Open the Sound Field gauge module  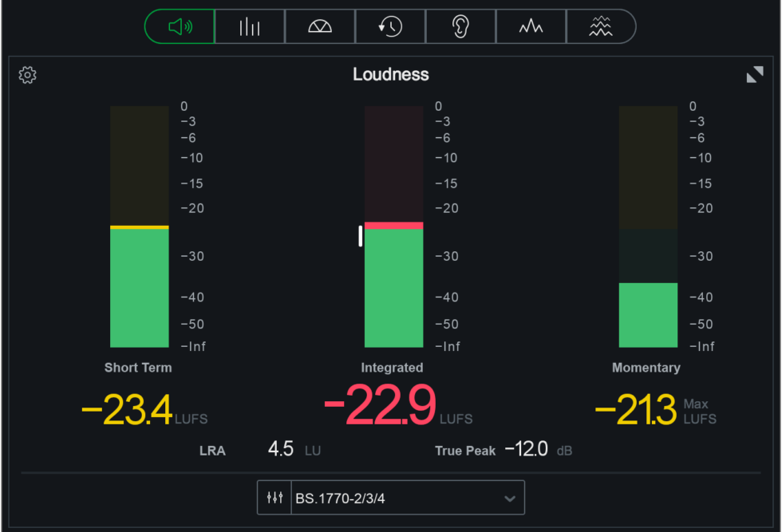click(x=319, y=26)
